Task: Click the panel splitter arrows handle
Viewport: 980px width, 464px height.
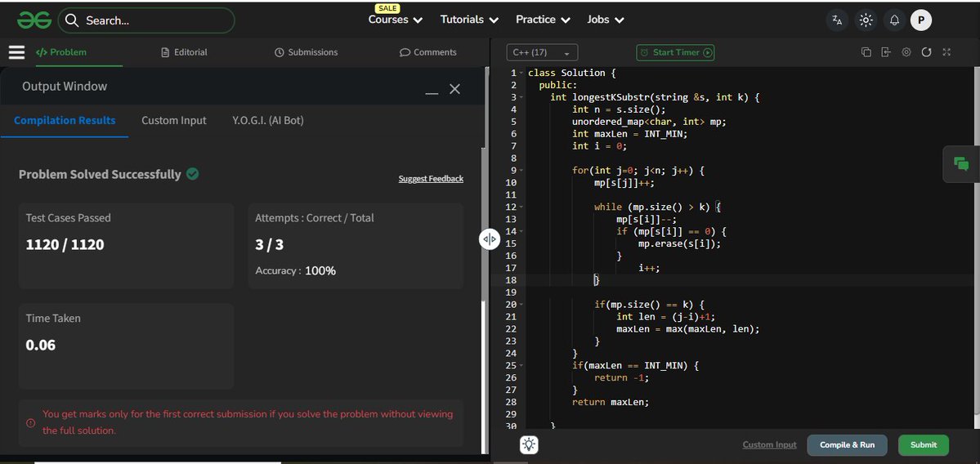Action: tap(490, 239)
